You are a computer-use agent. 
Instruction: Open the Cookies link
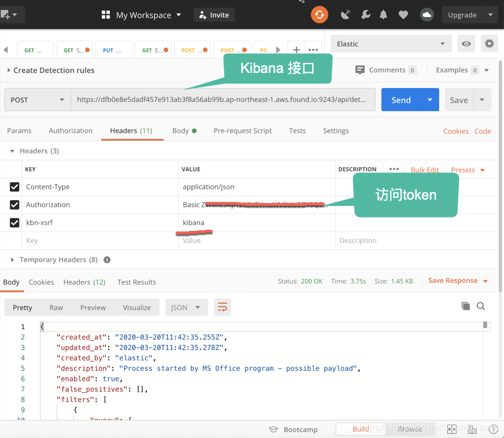tap(455, 131)
